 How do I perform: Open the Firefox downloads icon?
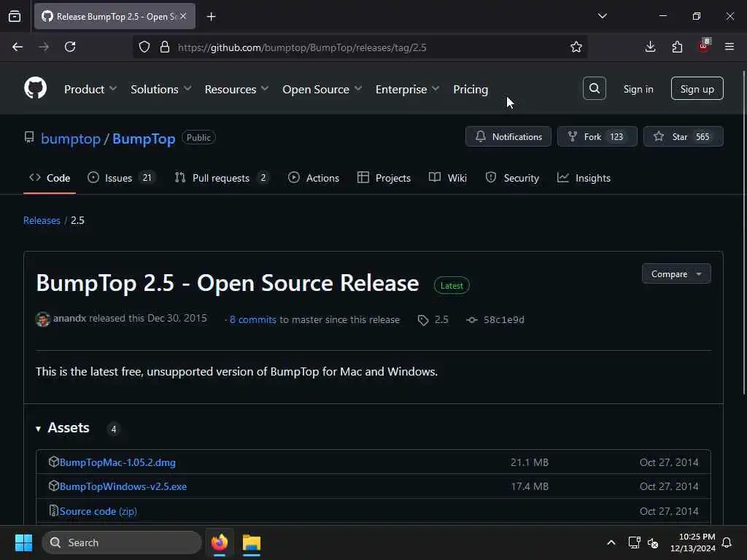click(650, 47)
